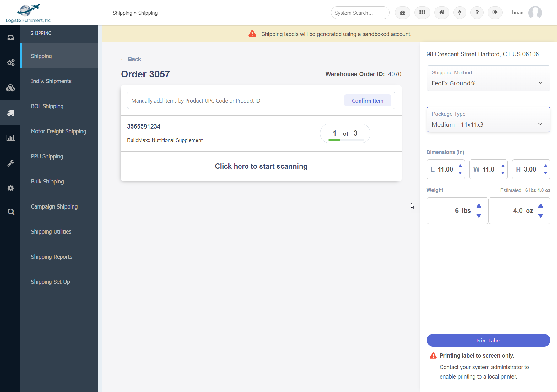Click the dashboard gauge icon in header
Screen dimensions: 557x392
tap(403, 13)
